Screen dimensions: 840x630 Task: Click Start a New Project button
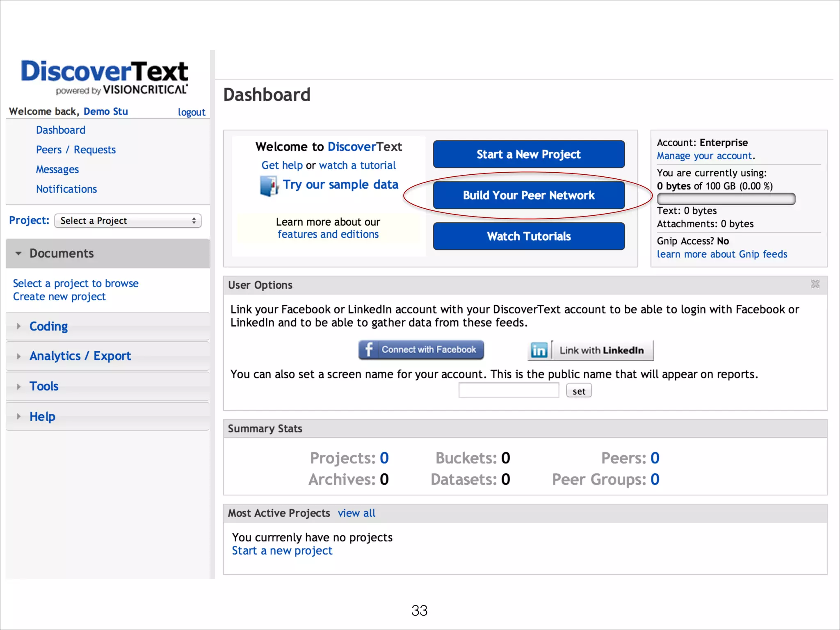click(x=529, y=154)
